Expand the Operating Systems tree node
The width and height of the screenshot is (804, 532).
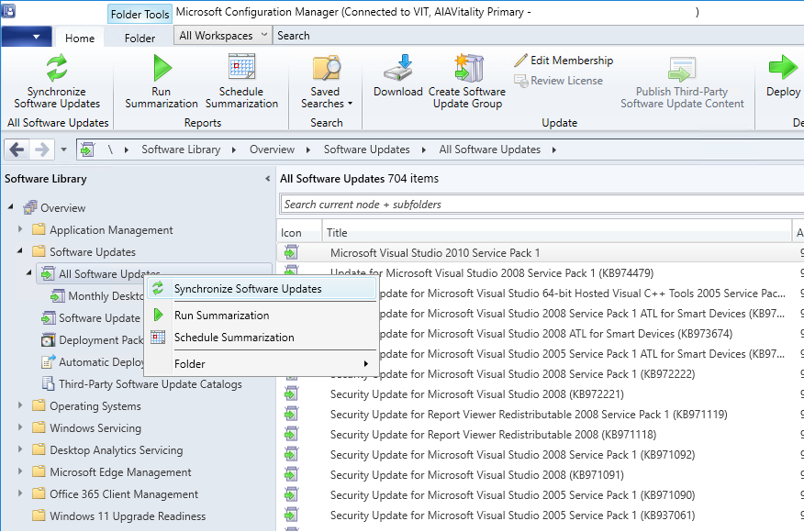pos(20,405)
